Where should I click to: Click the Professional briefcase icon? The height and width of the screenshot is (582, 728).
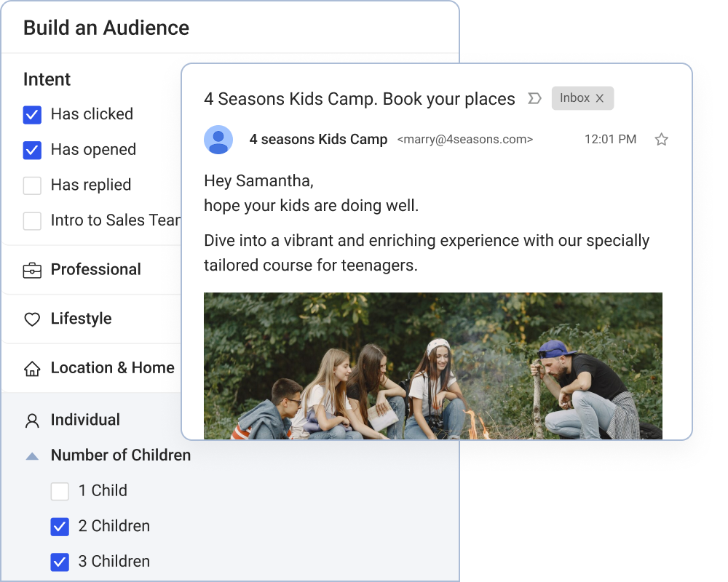coord(32,270)
